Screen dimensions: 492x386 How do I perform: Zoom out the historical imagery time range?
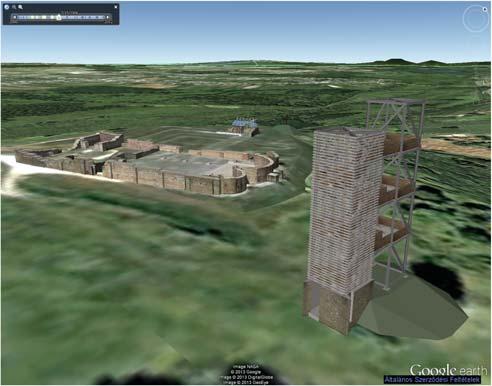point(14,7)
